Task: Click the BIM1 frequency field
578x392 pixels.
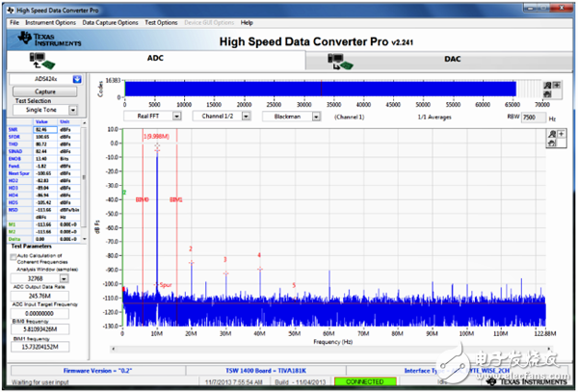Action: point(39,347)
